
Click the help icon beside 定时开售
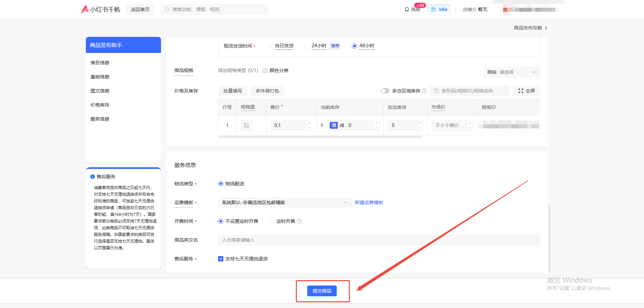tap(299, 221)
